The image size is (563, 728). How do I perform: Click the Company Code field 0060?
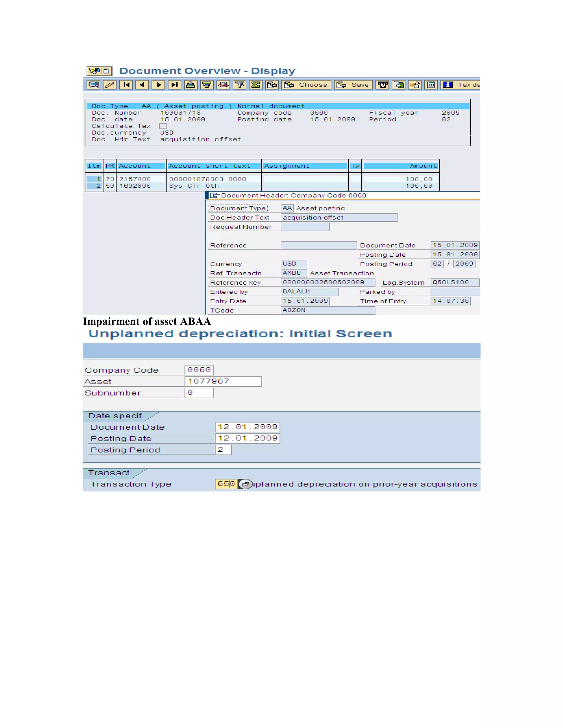click(199, 370)
